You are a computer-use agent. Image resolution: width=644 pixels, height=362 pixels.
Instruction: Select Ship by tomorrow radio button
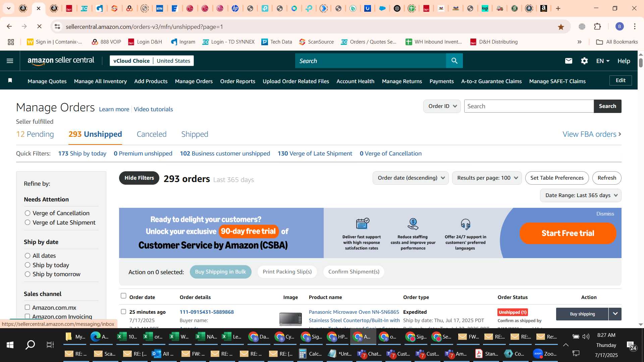28,274
